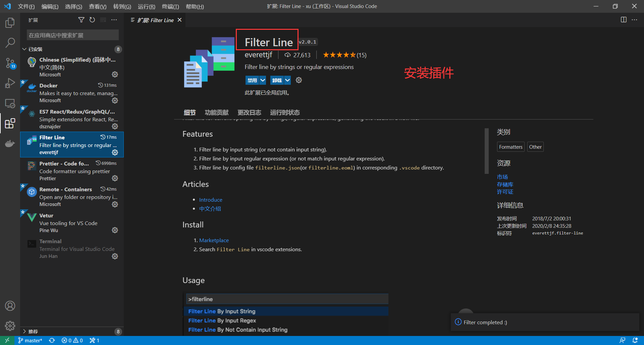
Task: Click the Formatters category tag
Action: [x=511, y=147]
